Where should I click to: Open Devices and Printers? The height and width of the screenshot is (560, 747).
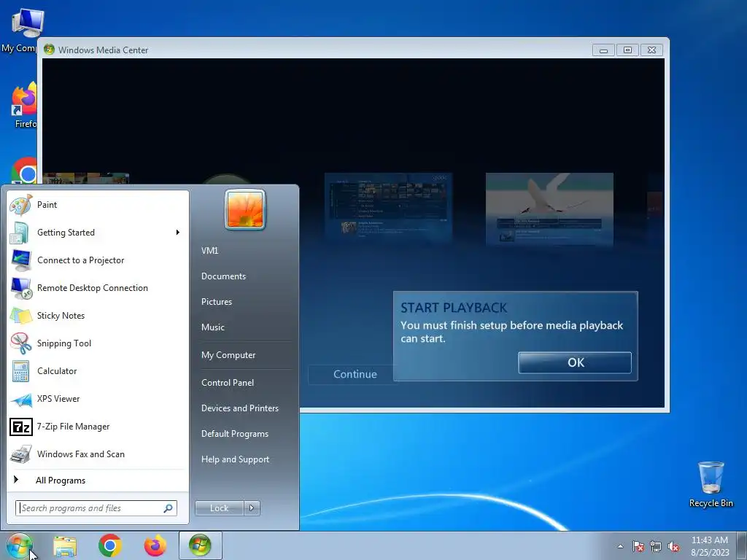[245, 408]
